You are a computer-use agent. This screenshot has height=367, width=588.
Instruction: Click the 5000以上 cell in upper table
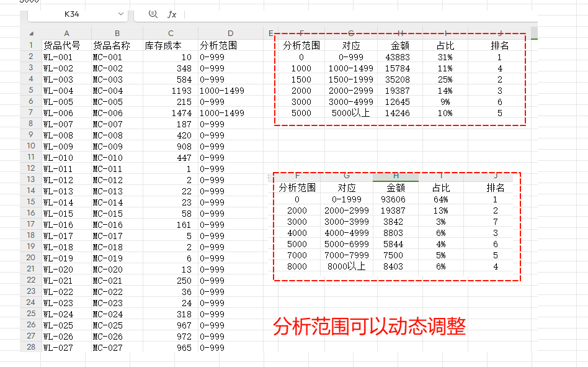tap(350, 113)
